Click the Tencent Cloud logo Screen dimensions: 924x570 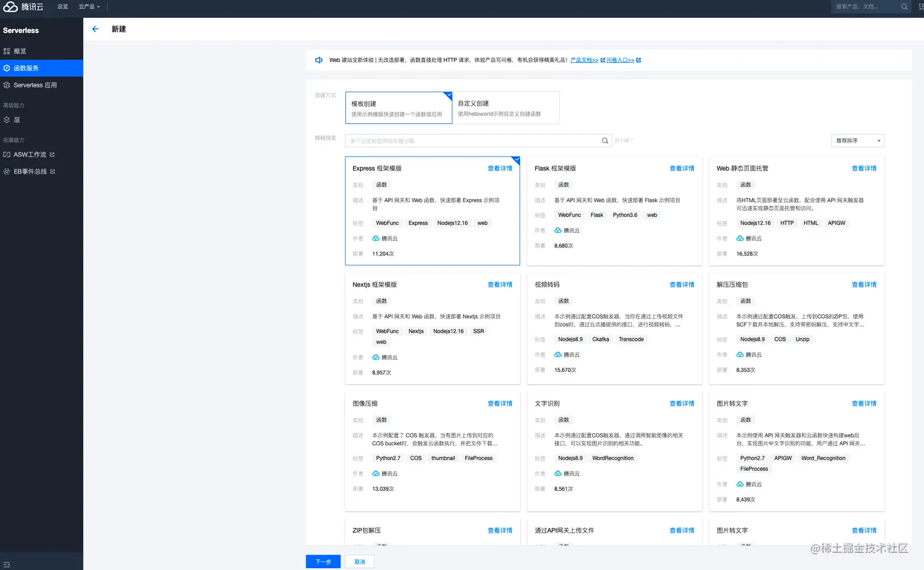23,7
